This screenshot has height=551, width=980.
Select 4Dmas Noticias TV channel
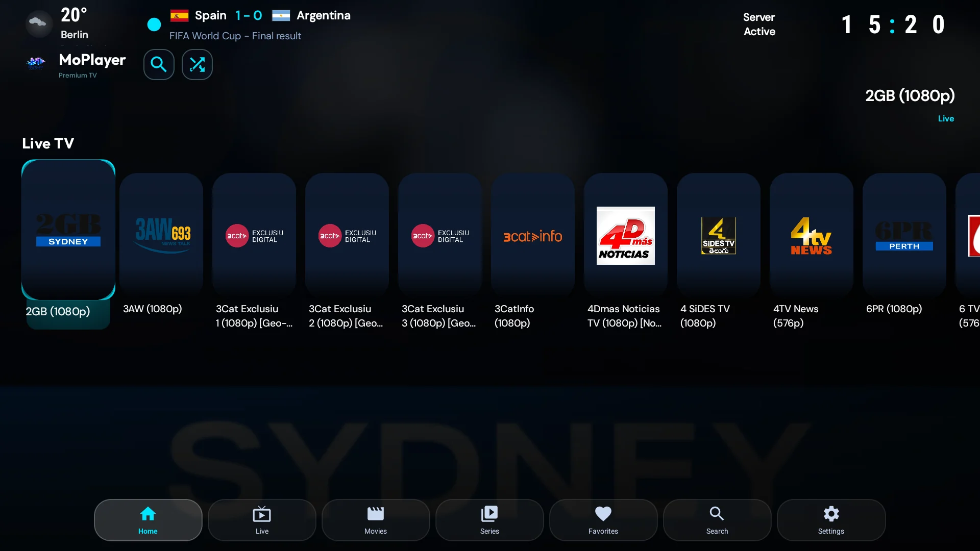626,235
